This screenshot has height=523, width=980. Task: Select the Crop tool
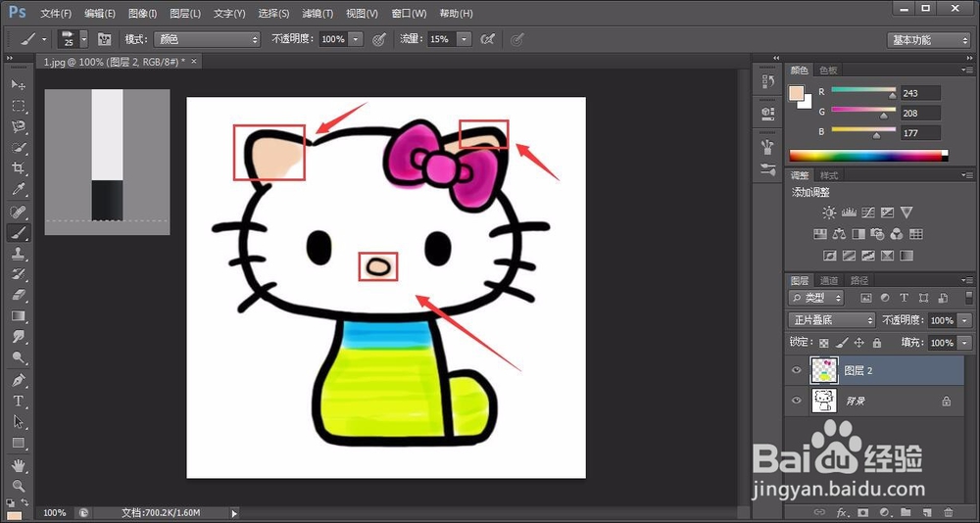pos(18,168)
